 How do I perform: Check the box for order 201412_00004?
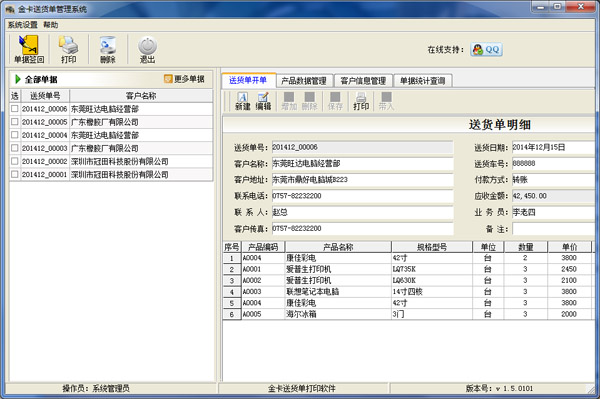15,135
